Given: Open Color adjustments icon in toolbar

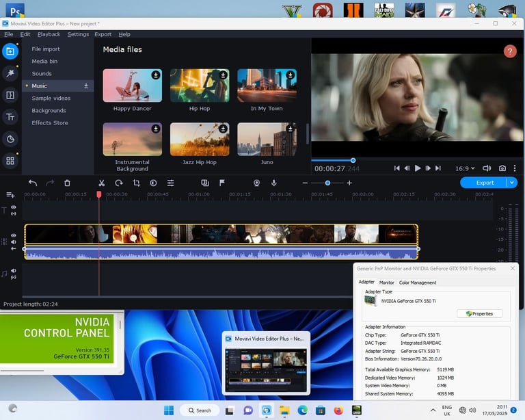Looking at the screenshot, I should click(x=153, y=183).
